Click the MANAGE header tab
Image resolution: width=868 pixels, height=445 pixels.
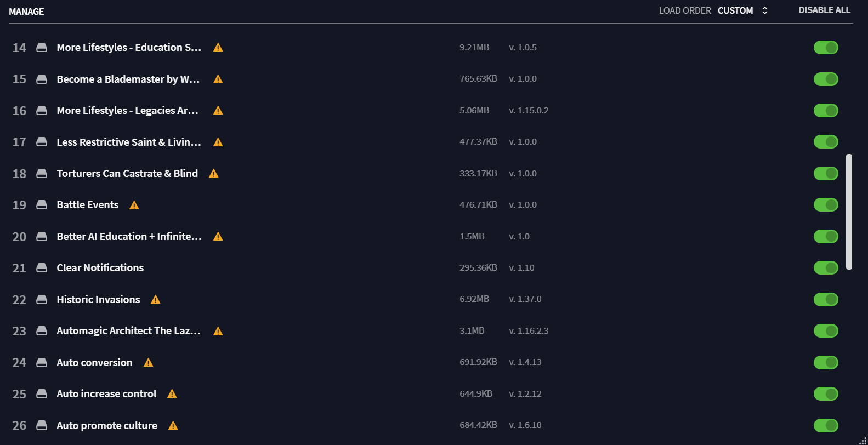tap(26, 12)
